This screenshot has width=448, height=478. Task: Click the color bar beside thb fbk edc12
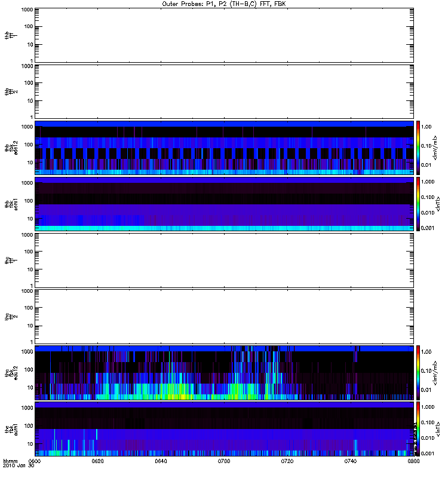click(x=418, y=148)
